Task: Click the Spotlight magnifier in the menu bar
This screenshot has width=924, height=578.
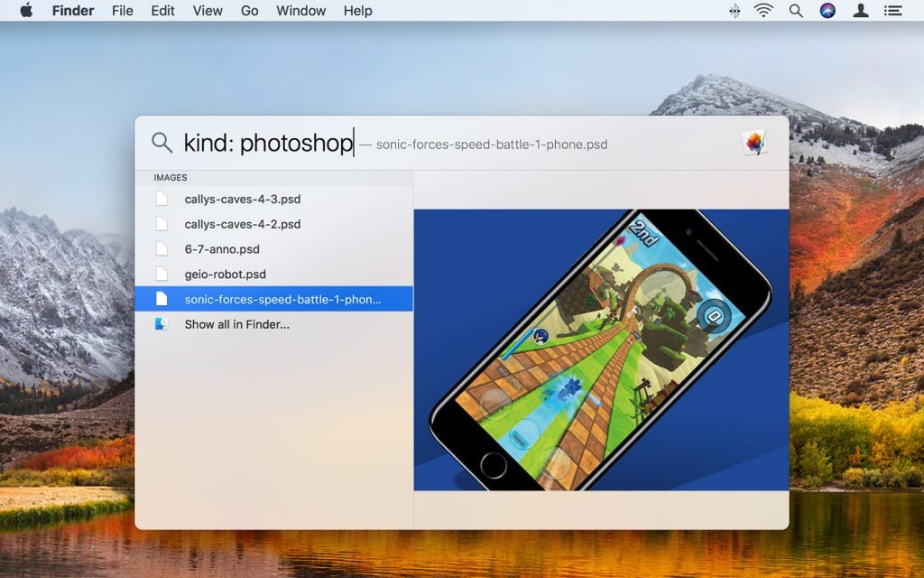Action: (796, 11)
